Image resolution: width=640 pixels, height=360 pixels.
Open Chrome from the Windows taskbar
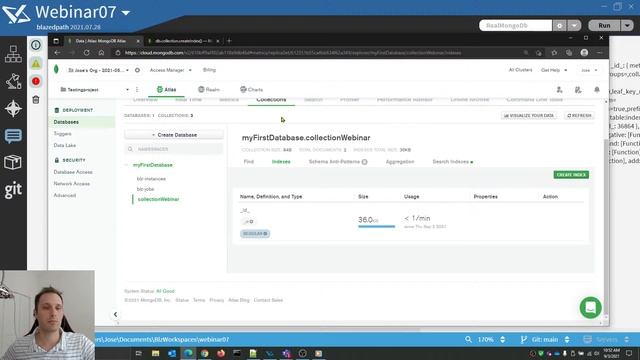coord(204,353)
